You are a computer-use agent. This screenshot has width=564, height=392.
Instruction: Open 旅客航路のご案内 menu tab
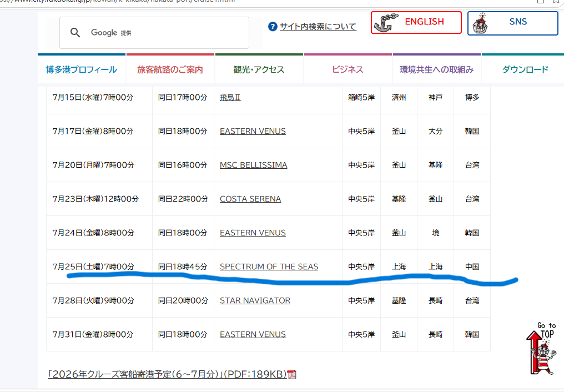[x=170, y=69]
